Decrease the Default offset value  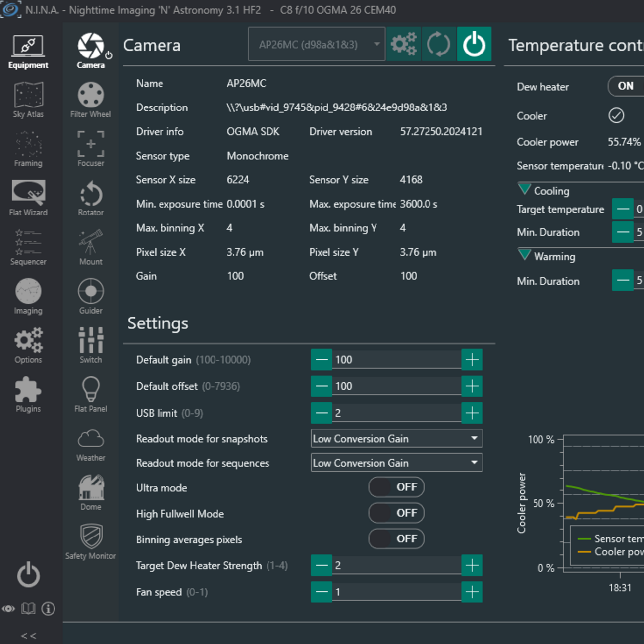(322, 386)
